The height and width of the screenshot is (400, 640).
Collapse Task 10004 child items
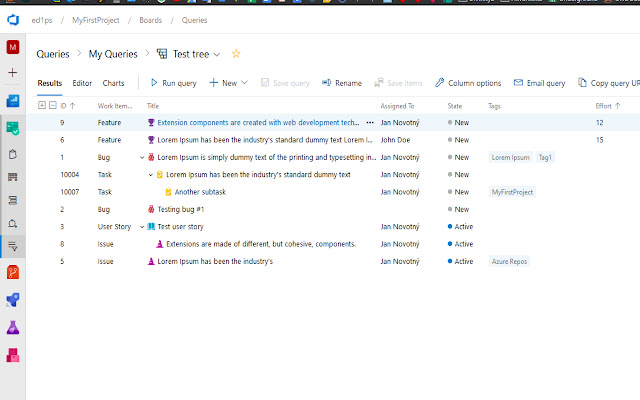pyautogui.click(x=150, y=174)
